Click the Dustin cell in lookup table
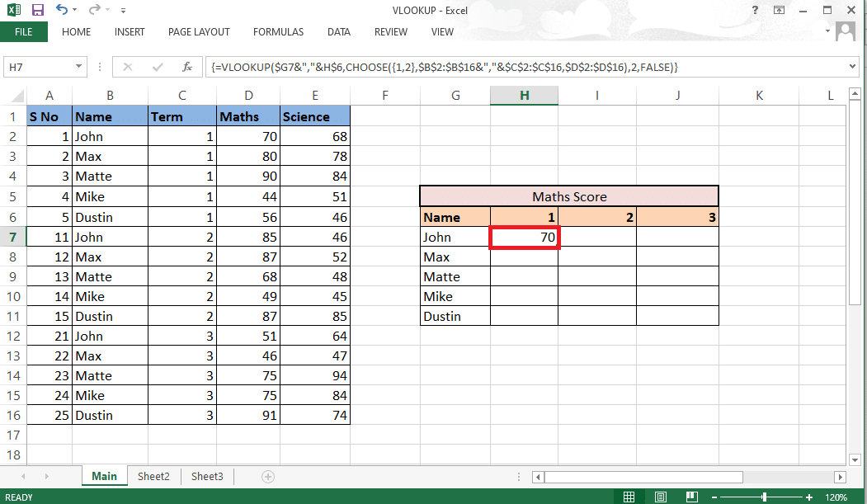 455,316
